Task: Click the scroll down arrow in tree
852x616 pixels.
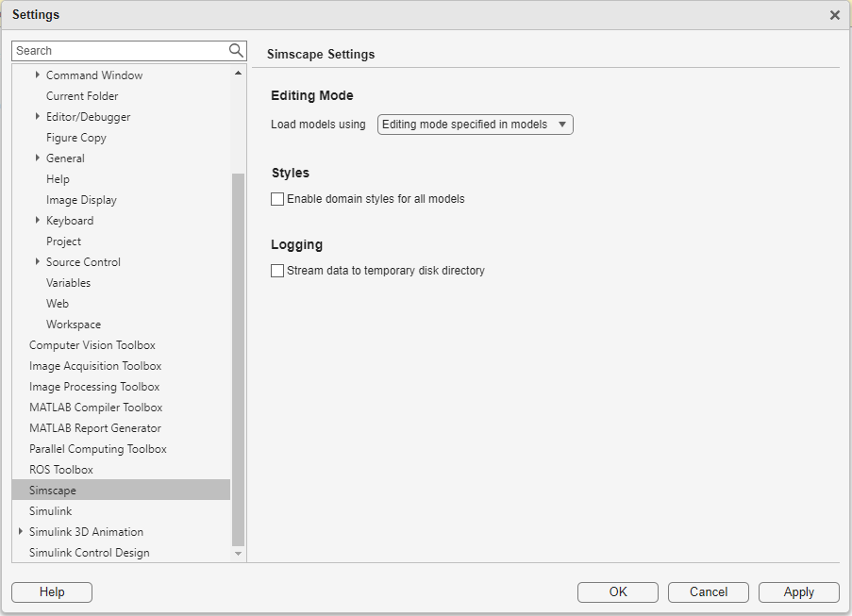Action: (238, 554)
